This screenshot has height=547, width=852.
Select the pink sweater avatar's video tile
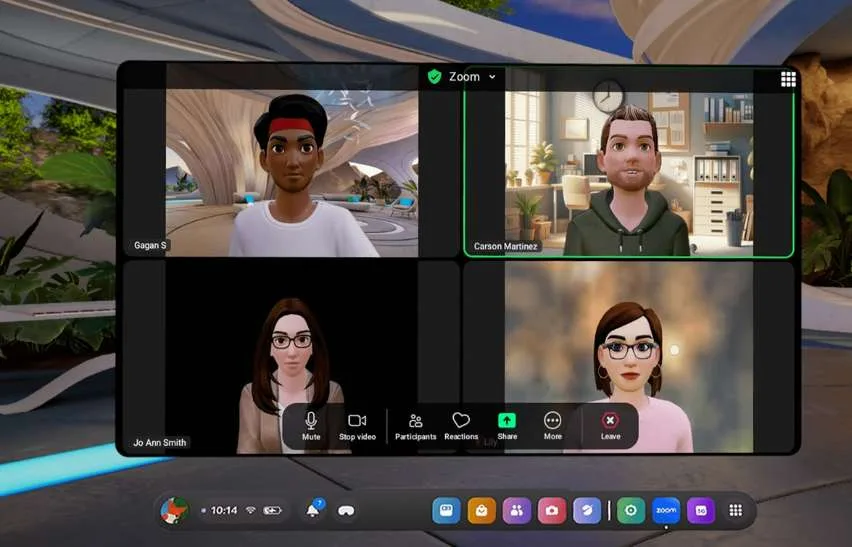(629, 357)
